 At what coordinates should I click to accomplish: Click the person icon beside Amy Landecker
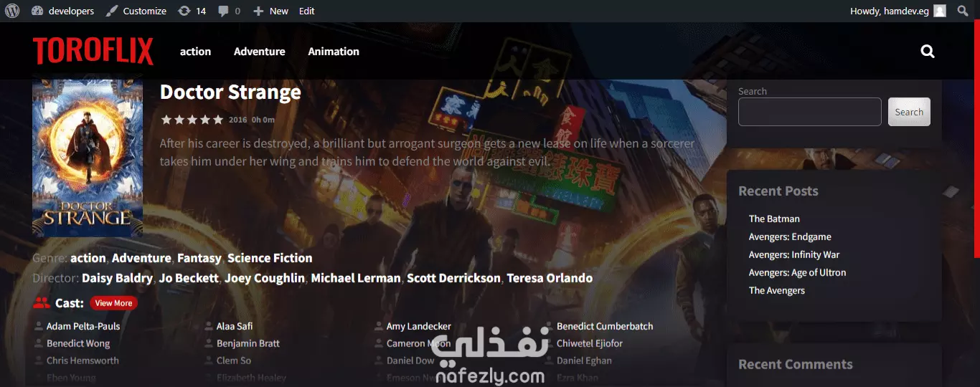pos(379,326)
